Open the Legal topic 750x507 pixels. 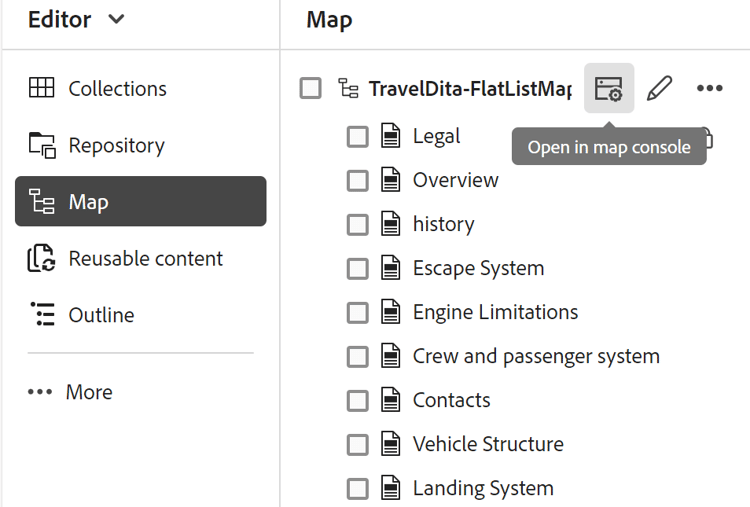(436, 136)
